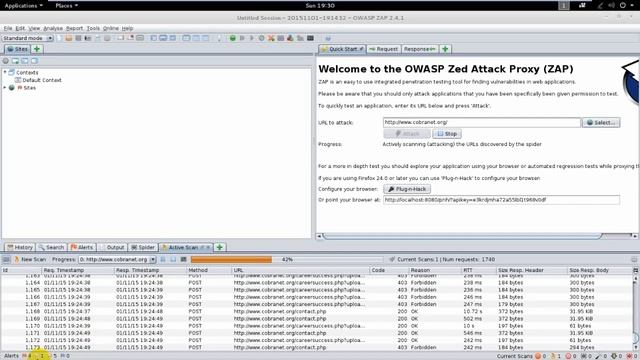The image size is (640, 360).
Task: Switch to the Request tab
Action: [384, 49]
